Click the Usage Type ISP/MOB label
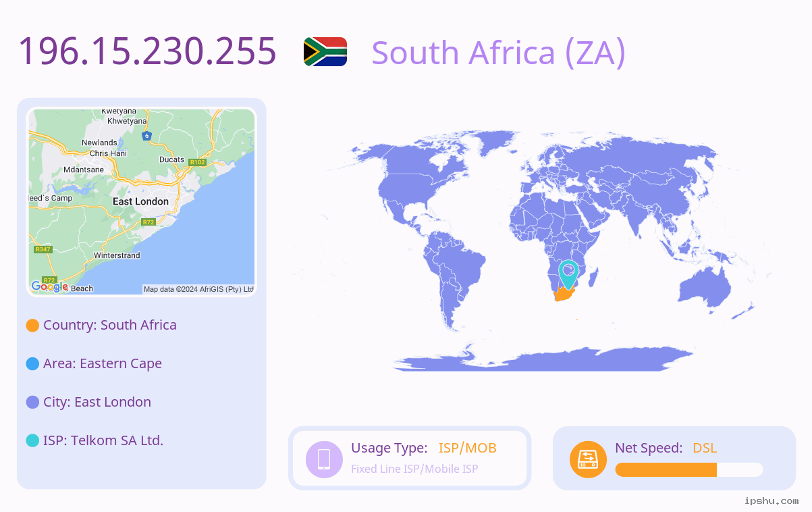812x512 pixels. [424, 448]
